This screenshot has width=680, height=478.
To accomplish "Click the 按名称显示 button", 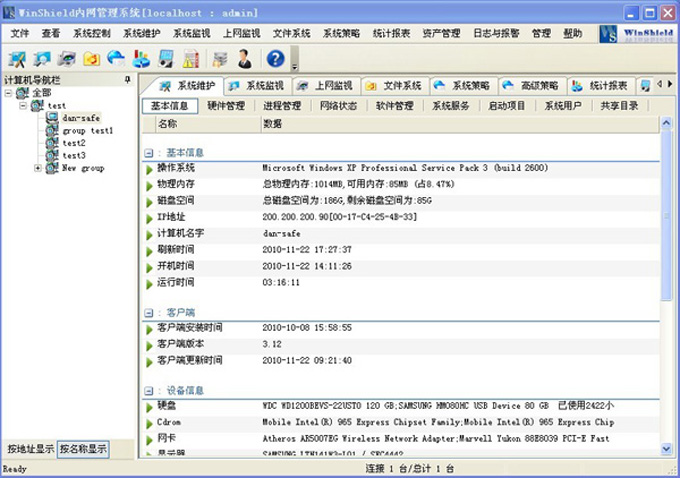I will (x=83, y=449).
